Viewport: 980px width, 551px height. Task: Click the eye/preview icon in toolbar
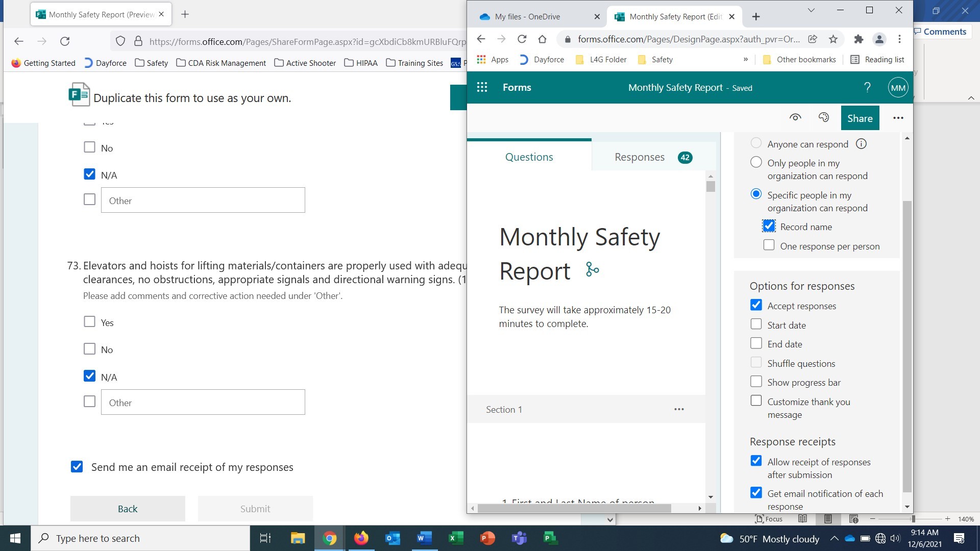(796, 118)
